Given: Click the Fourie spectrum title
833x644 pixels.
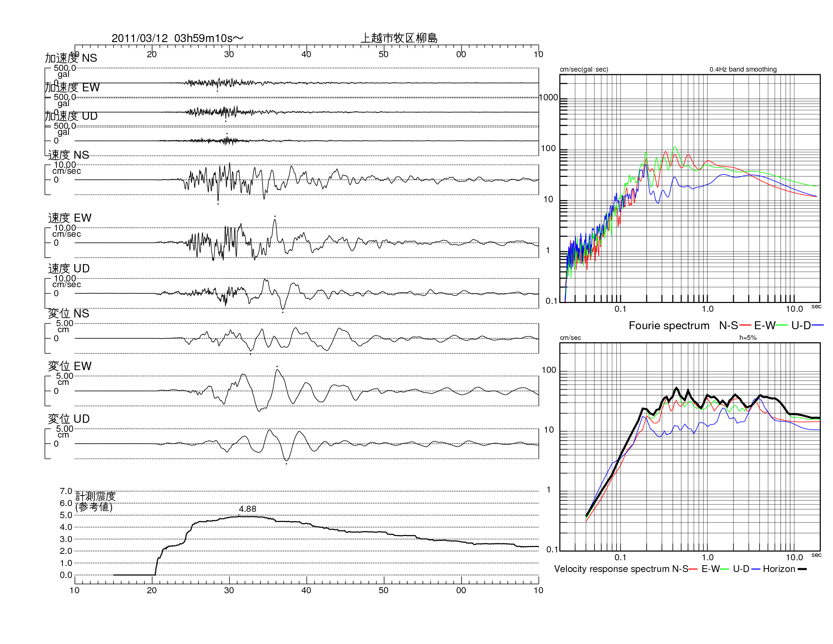Looking at the screenshot, I should point(669,325).
